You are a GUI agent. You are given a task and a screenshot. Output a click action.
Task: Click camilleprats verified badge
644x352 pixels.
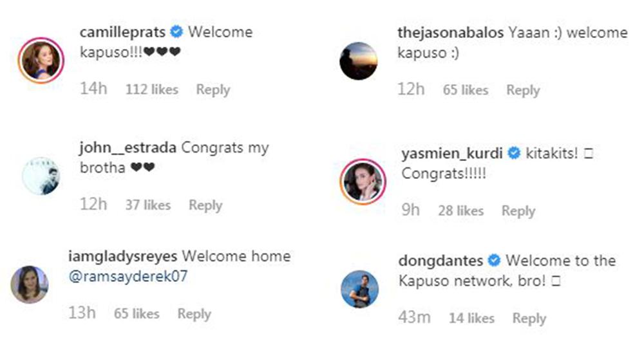(x=178, y=32)
